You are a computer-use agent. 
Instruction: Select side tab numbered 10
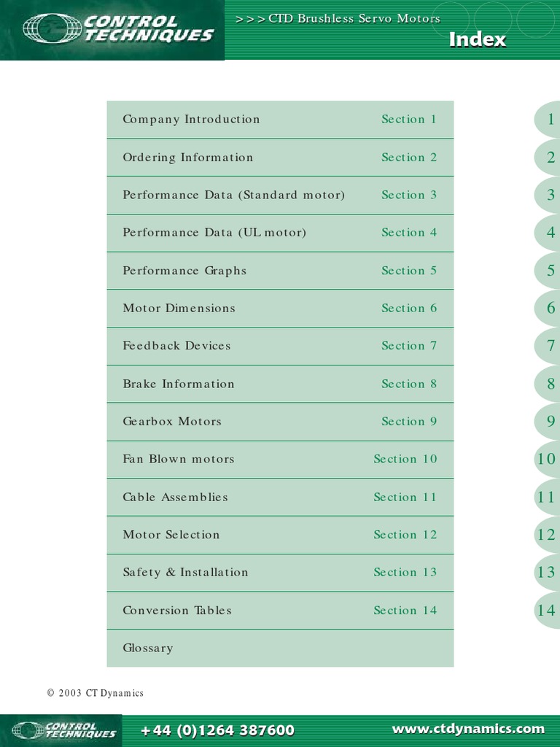547,459
